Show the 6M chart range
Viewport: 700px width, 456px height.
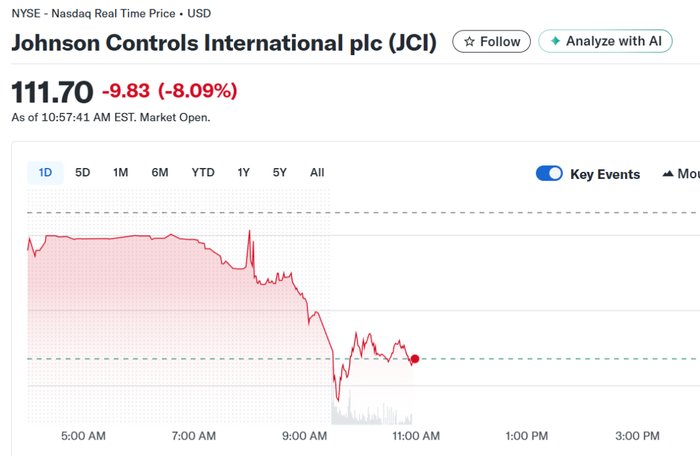(x=160, y=172)
